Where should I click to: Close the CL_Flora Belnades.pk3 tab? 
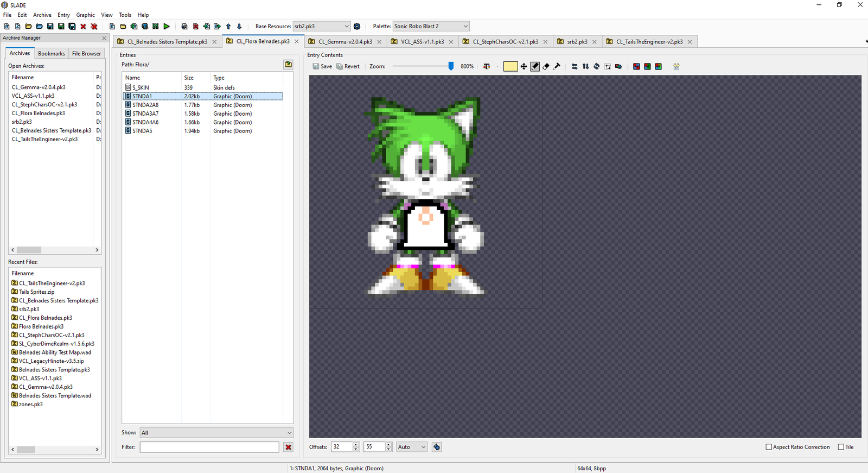click(x=297, y=41)
